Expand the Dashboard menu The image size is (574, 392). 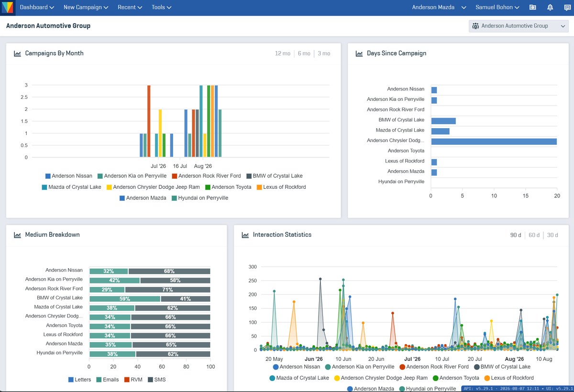[x=37, y=7]
